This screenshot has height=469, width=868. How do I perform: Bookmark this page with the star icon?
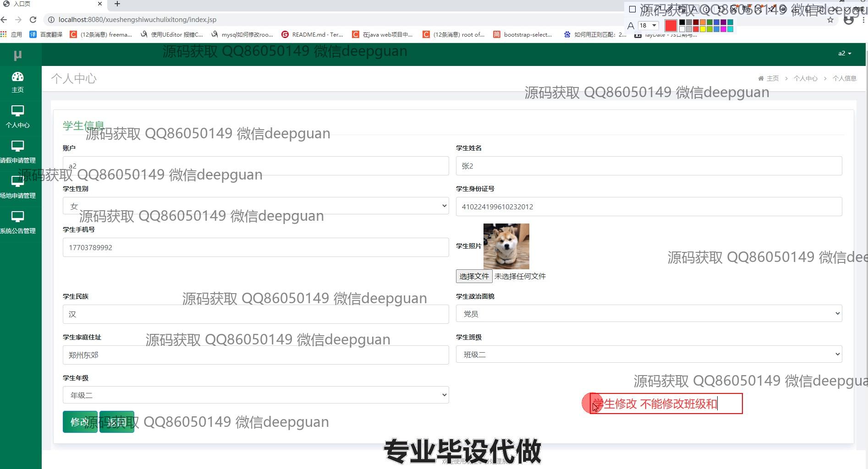click(x=830, y=20)
